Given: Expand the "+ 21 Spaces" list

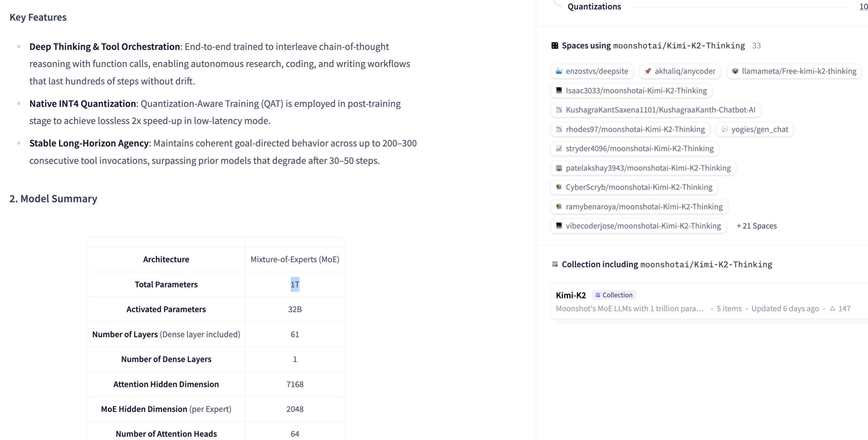Looking at the screenshot, I should [756, 226].
